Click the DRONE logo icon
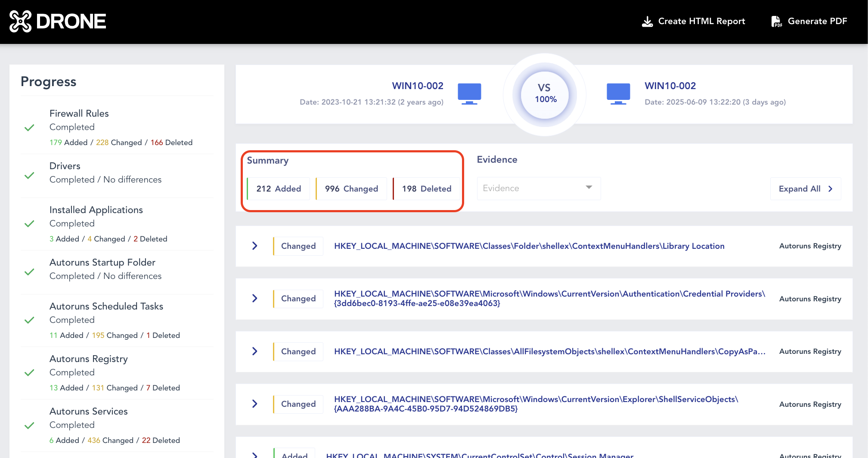 point(20,22)
